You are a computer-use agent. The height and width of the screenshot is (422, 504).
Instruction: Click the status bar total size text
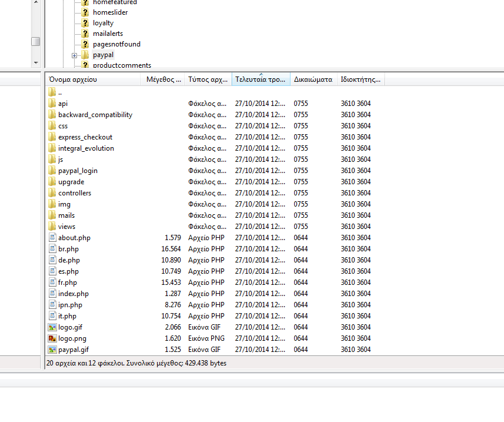176,363
